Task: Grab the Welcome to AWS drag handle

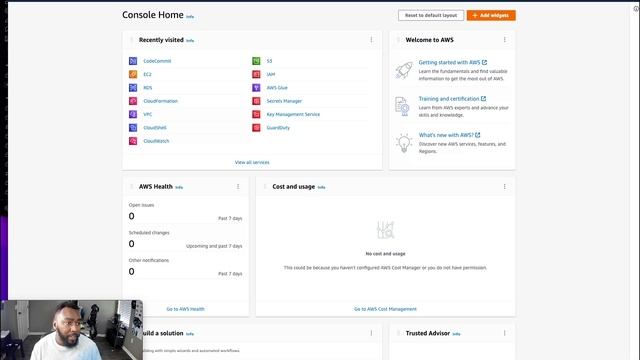Action: (x=398, y=40)
